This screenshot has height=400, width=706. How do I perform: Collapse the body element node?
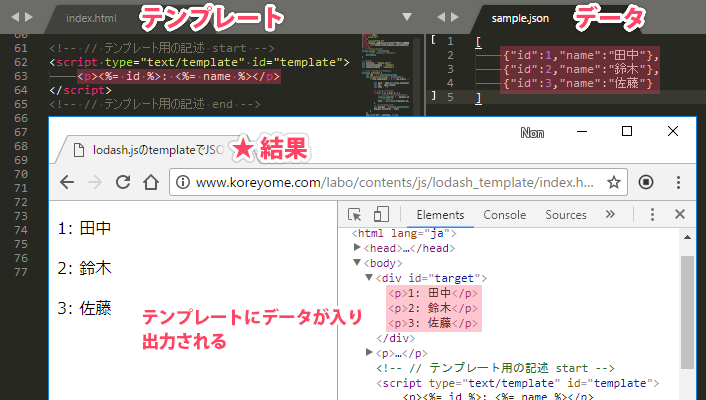point(357,262)
